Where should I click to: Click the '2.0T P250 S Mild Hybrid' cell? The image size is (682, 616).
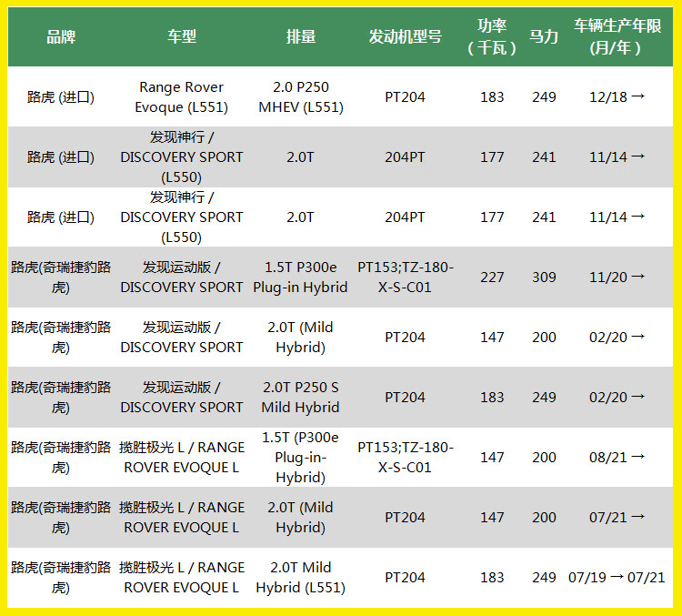[301, 398]
